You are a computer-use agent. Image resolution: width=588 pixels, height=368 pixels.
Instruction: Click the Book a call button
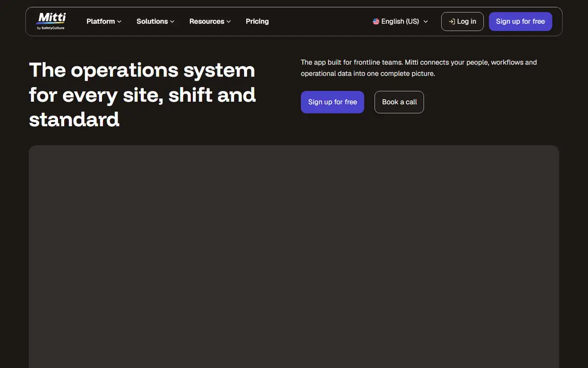point(399,102)
